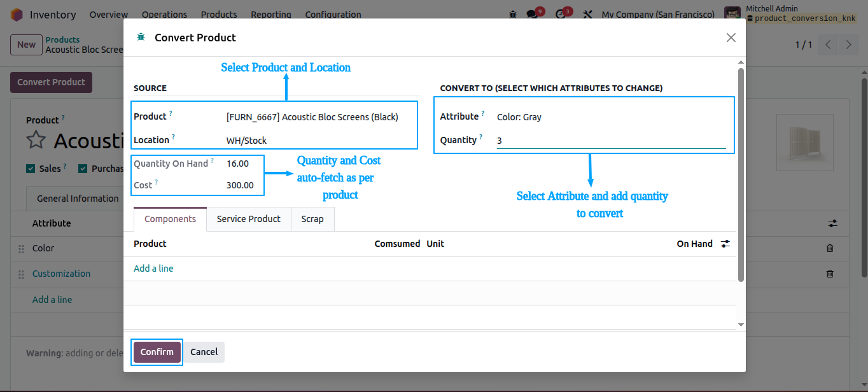Go to previous record arrow
Image resolution: width=868 pixels, height=392 pixels.
tap(828, 45)
